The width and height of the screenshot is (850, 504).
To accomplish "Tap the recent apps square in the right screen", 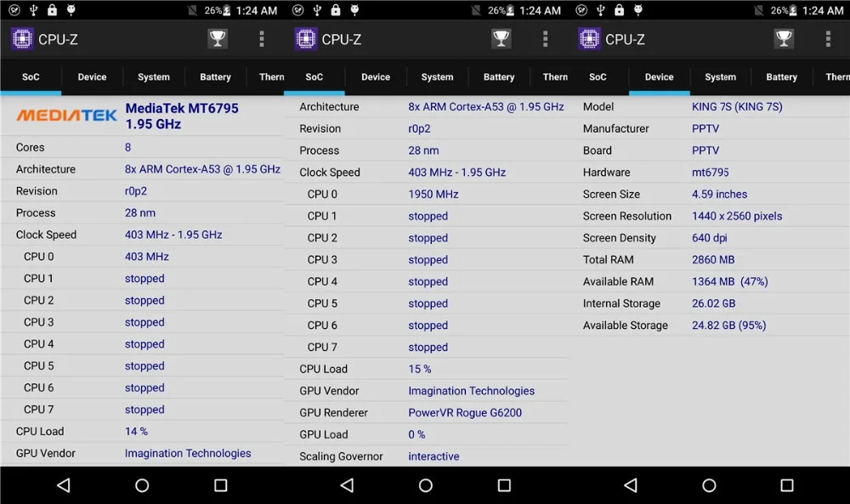I will (787, 485).
